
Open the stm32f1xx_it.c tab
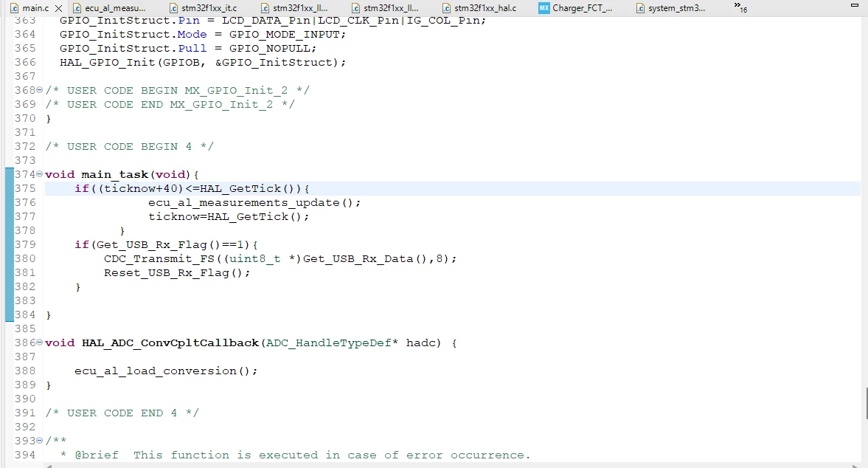203,8
